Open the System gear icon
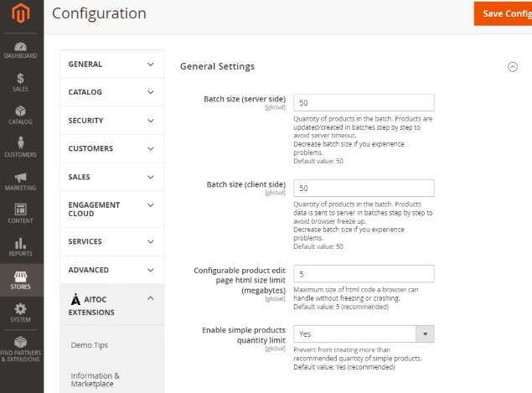Image resolution: width=532 pixels, height=393 pixels. point(20,309)
